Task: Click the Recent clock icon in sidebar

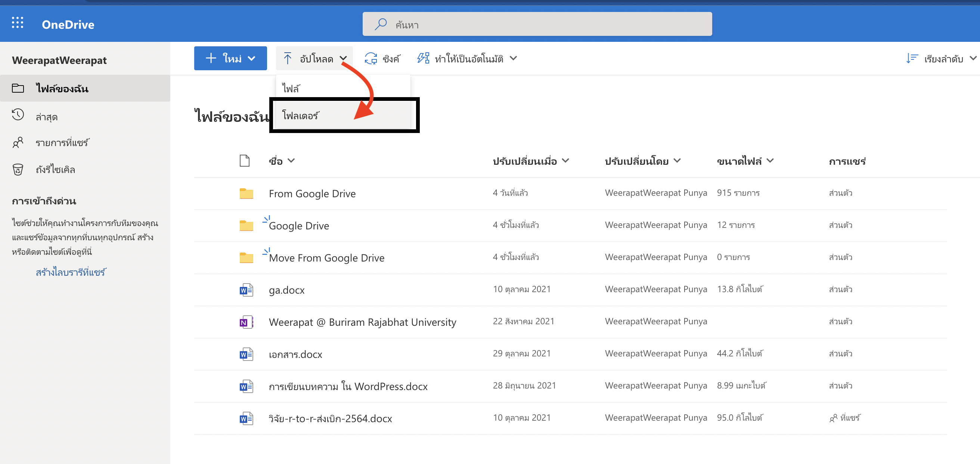Action: (x=18, y=115)
